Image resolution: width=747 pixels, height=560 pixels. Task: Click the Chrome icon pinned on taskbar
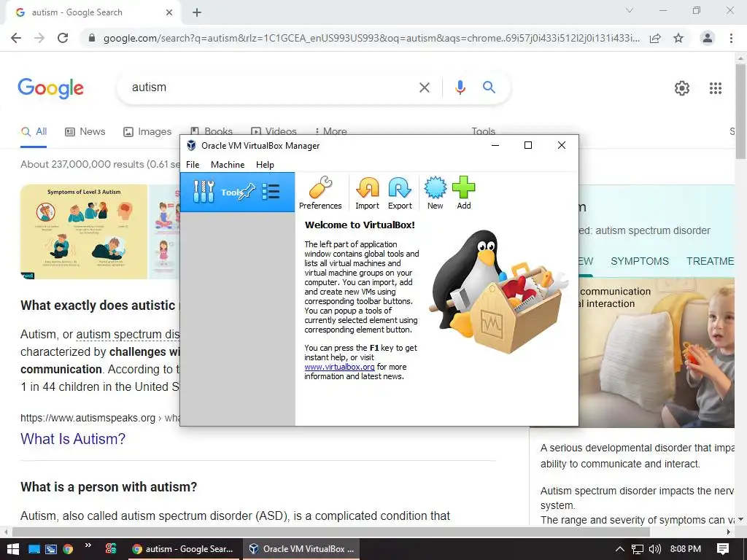click(x=68, y=549)
